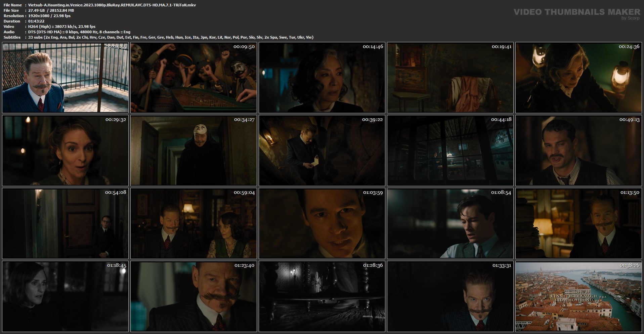Viewport: 644px width, 334px height.
Task: Select the thumbnail at 00:14:46
Action: pos(322,78)
